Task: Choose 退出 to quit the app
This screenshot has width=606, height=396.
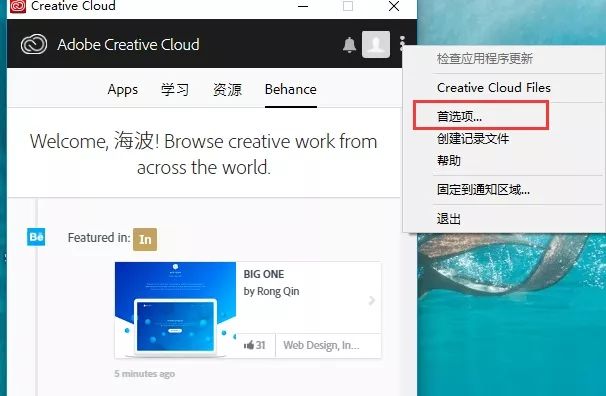Action: [x=449, y=219]
